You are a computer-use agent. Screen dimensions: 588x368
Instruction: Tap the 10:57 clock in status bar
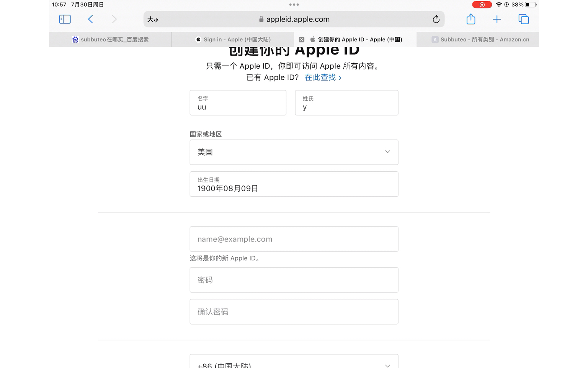pyautogui.click(x=59, y=5)
